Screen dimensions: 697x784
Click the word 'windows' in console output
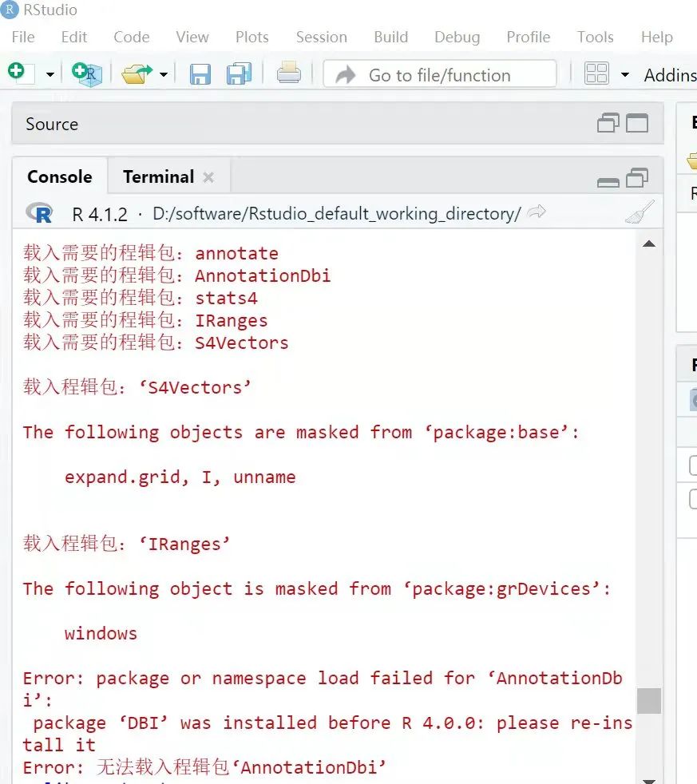point(101,633)
